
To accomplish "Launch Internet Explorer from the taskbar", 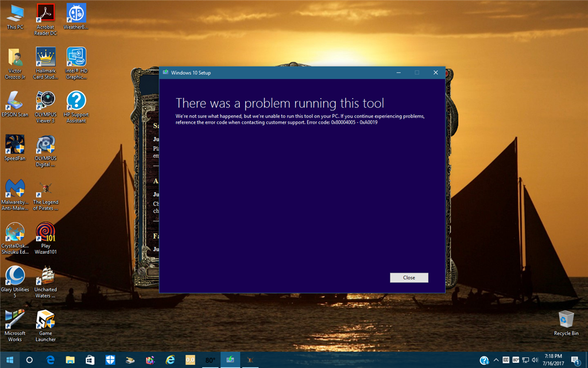I will point(170,360).
